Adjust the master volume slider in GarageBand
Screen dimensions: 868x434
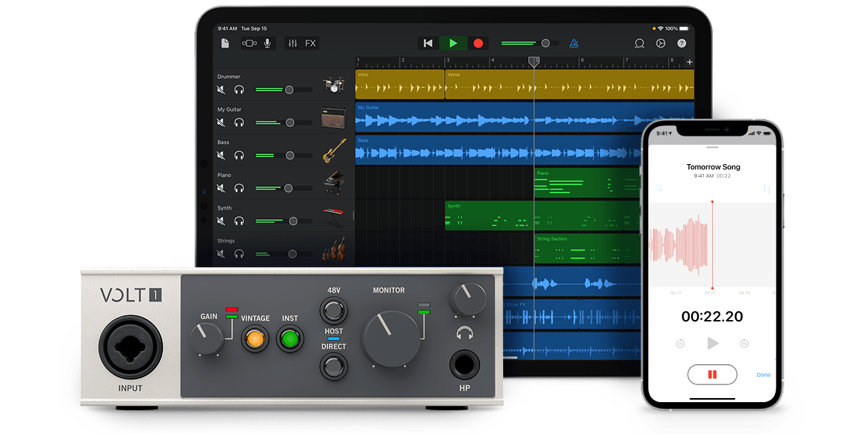click(530, 43)
